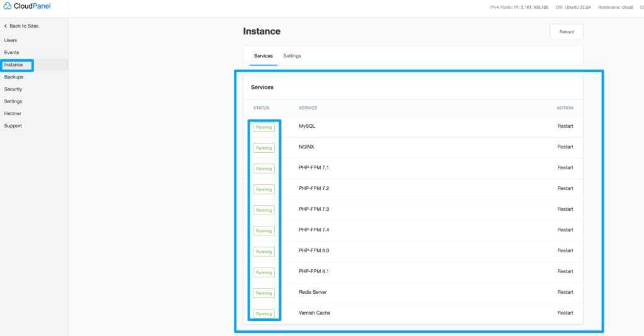Open Backups in the sidebar
The height and width of the screenshot is (336, 644).
(14, 77)
